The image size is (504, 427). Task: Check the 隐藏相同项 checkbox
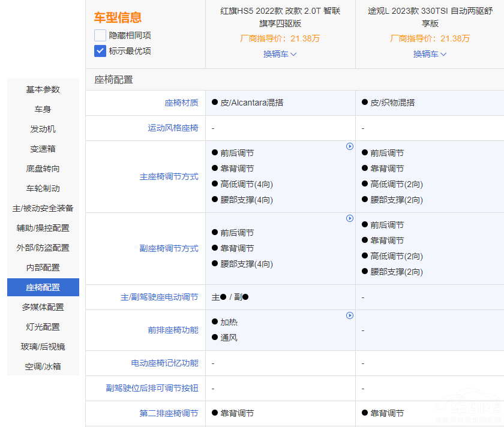click(x=100, y=35)
